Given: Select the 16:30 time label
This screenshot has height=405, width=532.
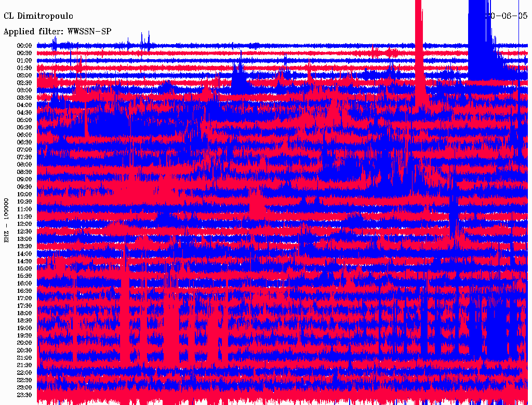Looking at the screenshot, I should (24, 291).
